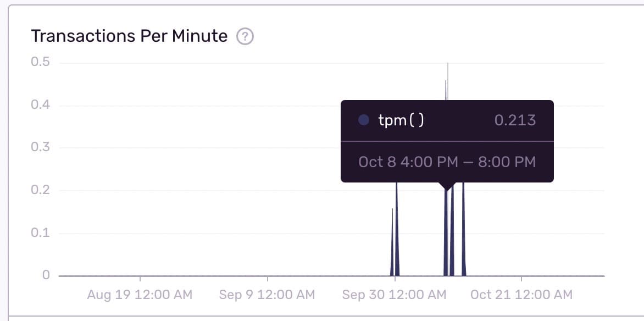Click the Transactions Per Minute title
Image resolution: width=644 pixels, height=321 pixels.
(129, 36)
